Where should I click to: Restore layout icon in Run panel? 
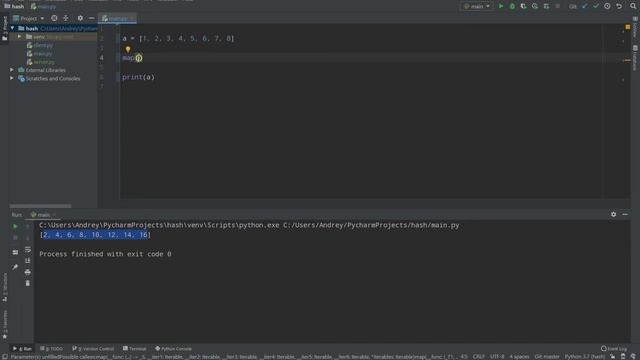(15, 252)
